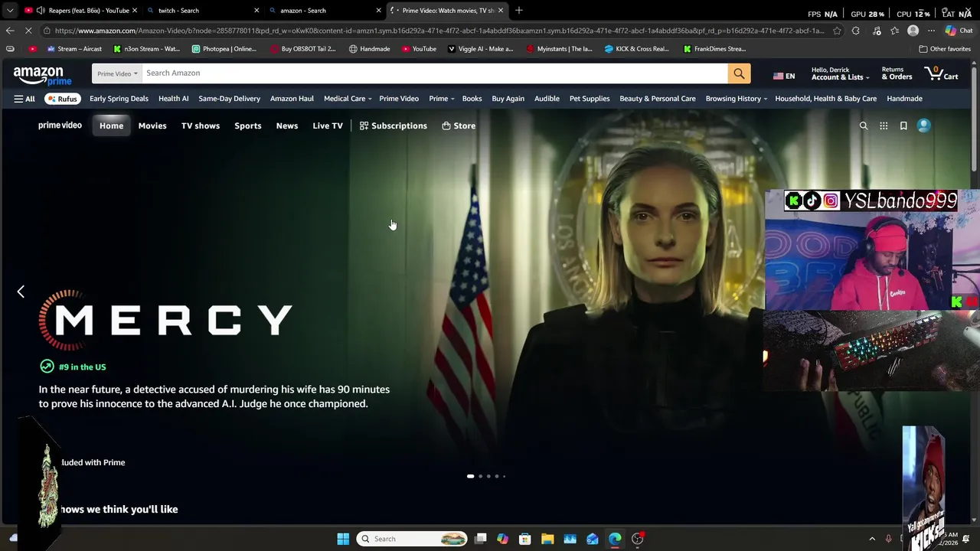
Task: Open the Beauty & Personal Care link
Action: [x=658, y=99]
